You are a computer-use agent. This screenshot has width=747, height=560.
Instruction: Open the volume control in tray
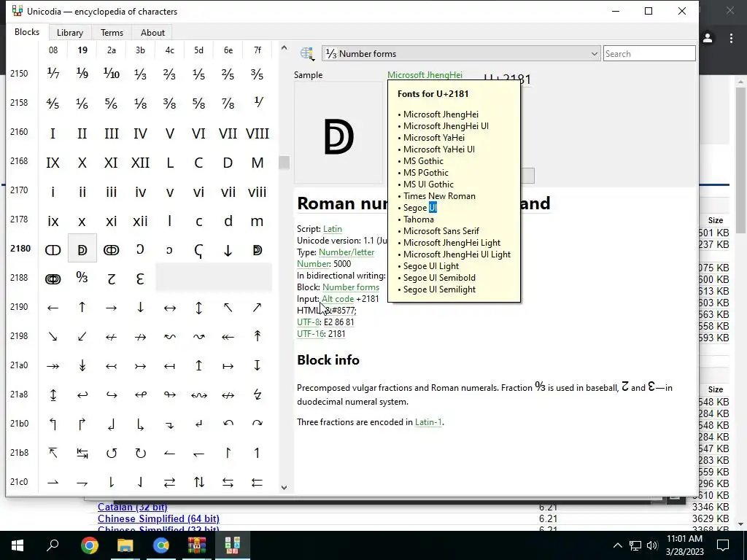point(652,545)
